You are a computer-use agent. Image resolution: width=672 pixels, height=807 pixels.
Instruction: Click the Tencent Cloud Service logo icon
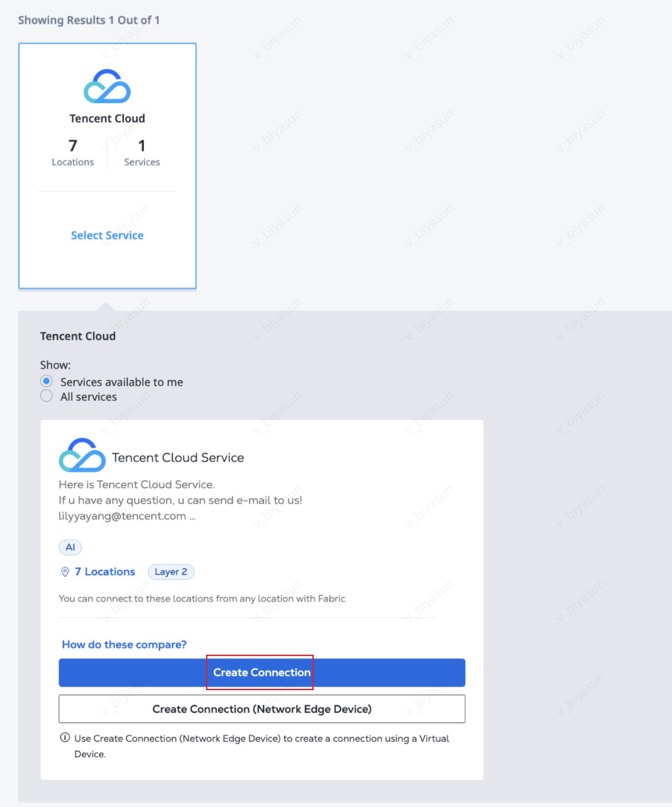click(x=82, y=455)
